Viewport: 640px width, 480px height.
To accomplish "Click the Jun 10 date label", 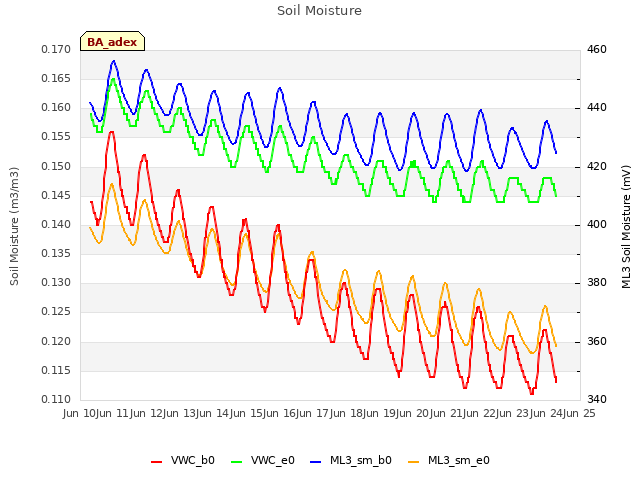I will [x=80, y=413].
